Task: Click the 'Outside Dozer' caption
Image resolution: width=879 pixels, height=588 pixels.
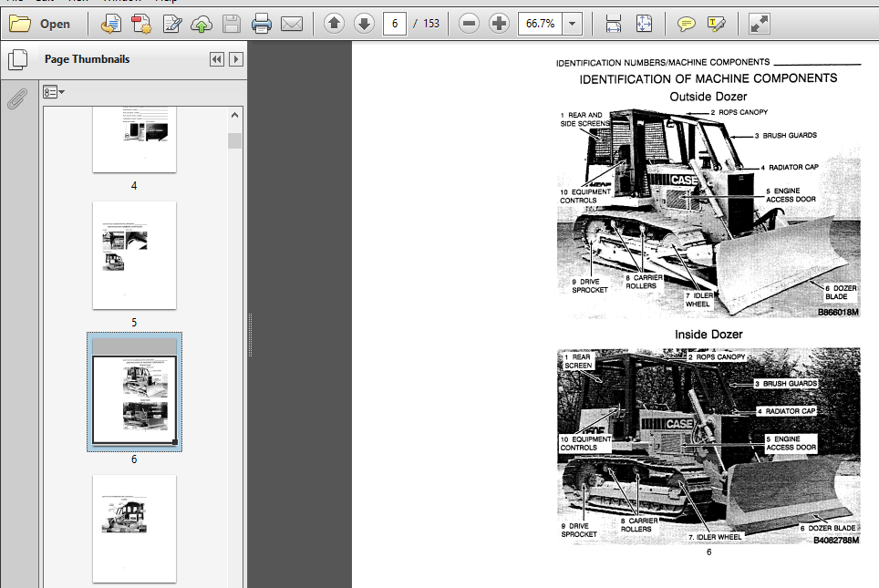Action: pos(708,97)
